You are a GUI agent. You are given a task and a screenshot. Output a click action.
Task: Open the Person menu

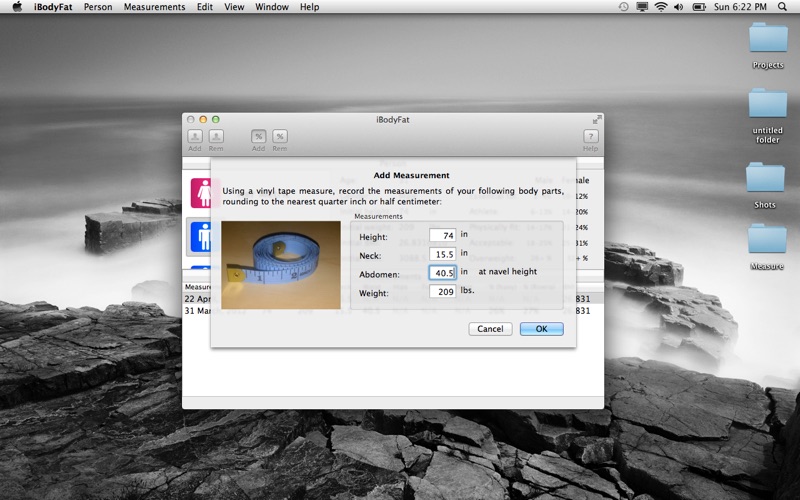click(98, 7)
